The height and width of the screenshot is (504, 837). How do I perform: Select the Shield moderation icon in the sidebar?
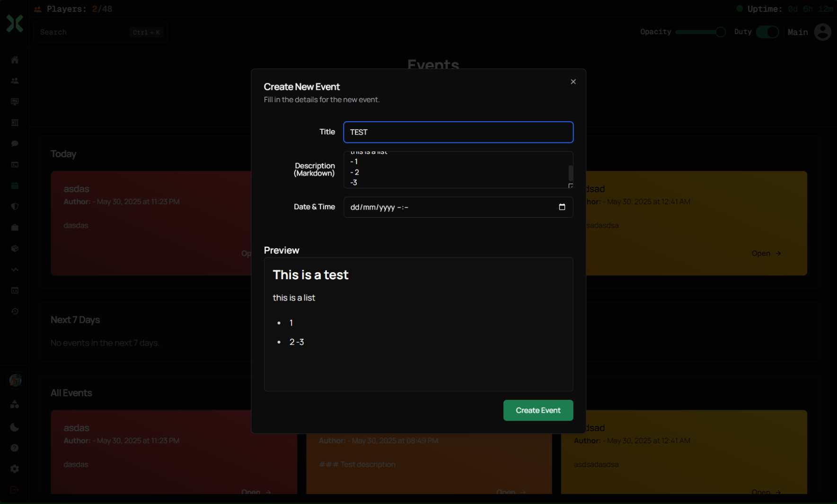click(15, 207)
